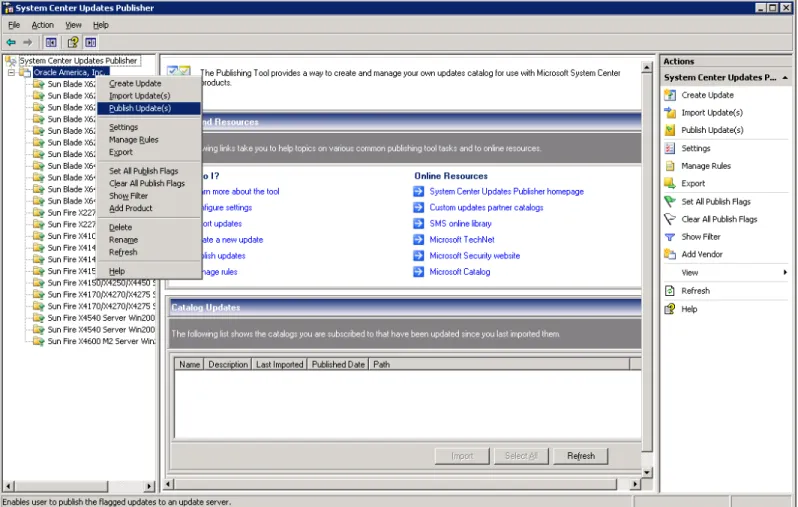798x507 pixels.
Task: Click the Show Filter funnel icon
Action: (x=670, y=237)
